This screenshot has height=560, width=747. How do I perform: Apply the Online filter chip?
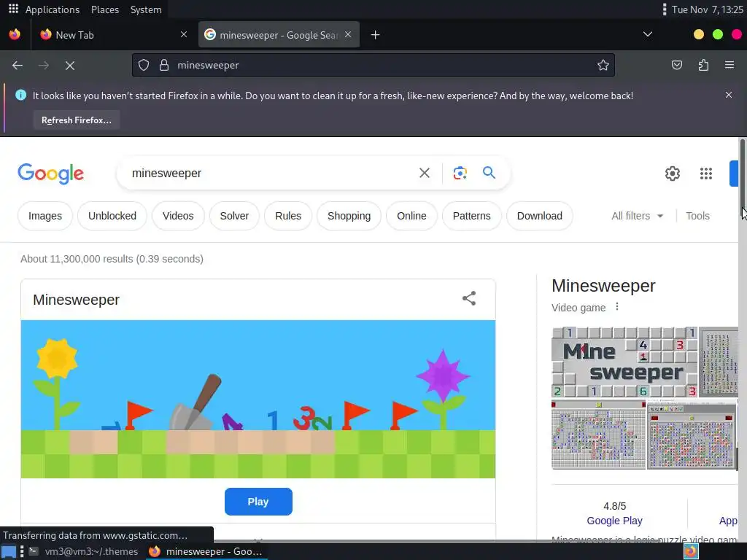(x=411, y=216)
